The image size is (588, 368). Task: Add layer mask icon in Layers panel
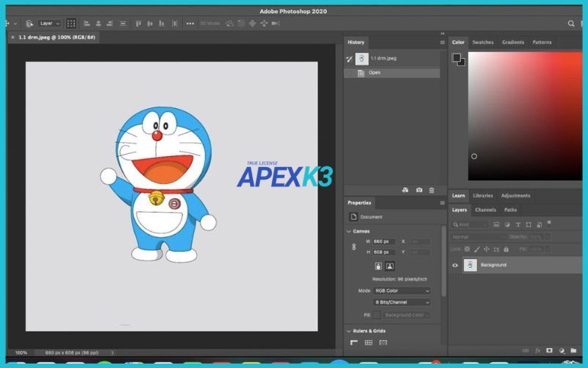[549, 350]
